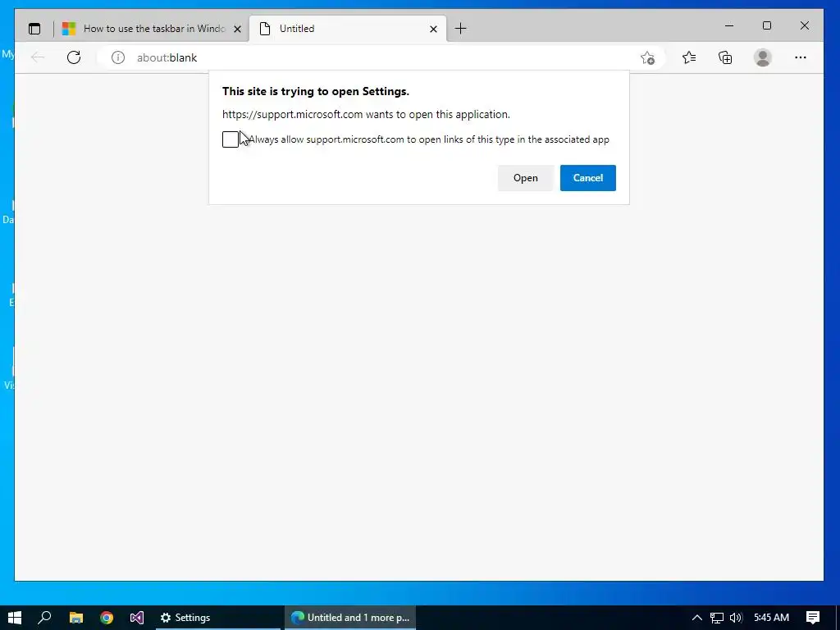This screenshot has width=840, height=630.
Task: Add this page to favorites star icon
Action: 648,57
